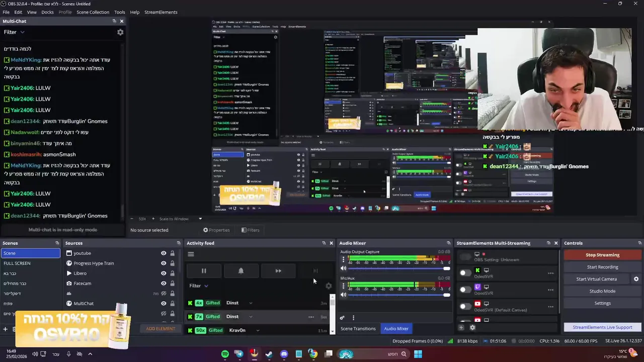
Task: Open 7x Gifted Dinst more options
Action: [311, 317]
